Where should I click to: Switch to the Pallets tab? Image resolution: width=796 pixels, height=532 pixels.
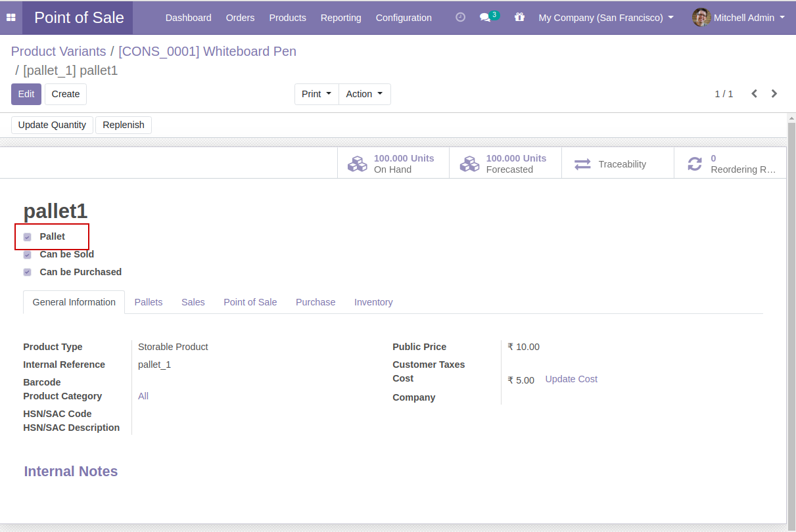coord(149,302)
